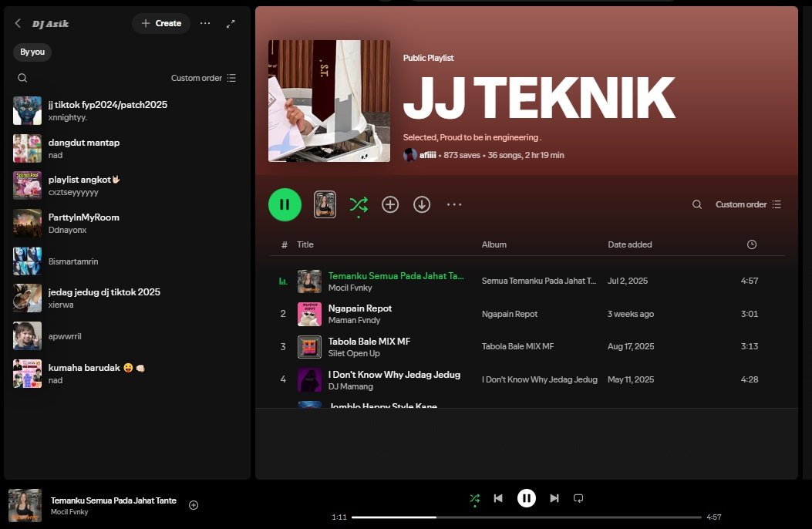Seek within the song progress bar

click(526, 517)
